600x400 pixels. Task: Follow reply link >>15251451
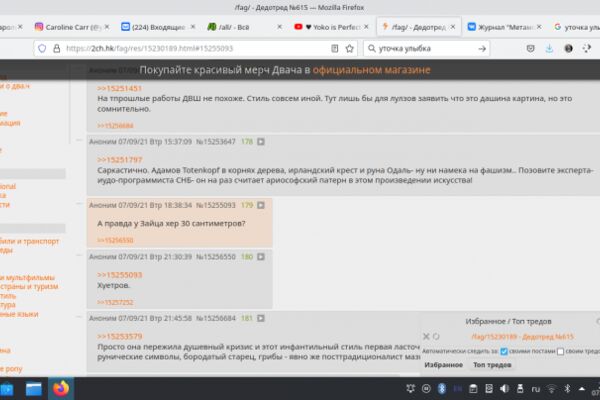coord(119,88)
